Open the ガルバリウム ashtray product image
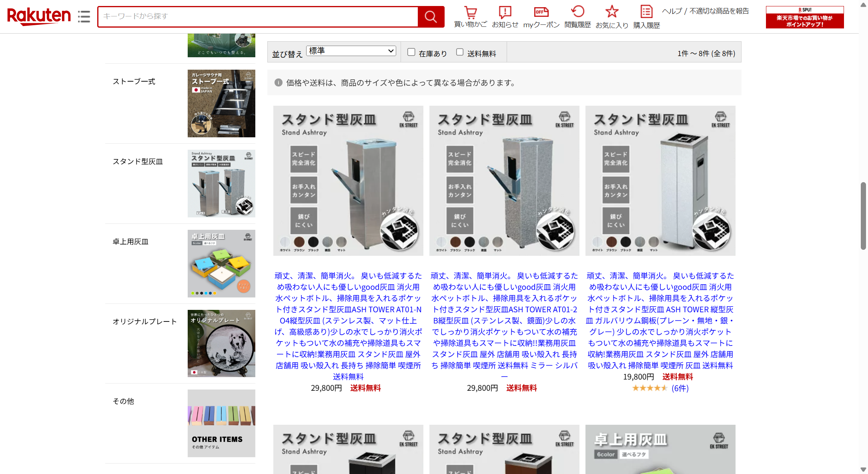The image size is (868, 474). click(660, 181)
